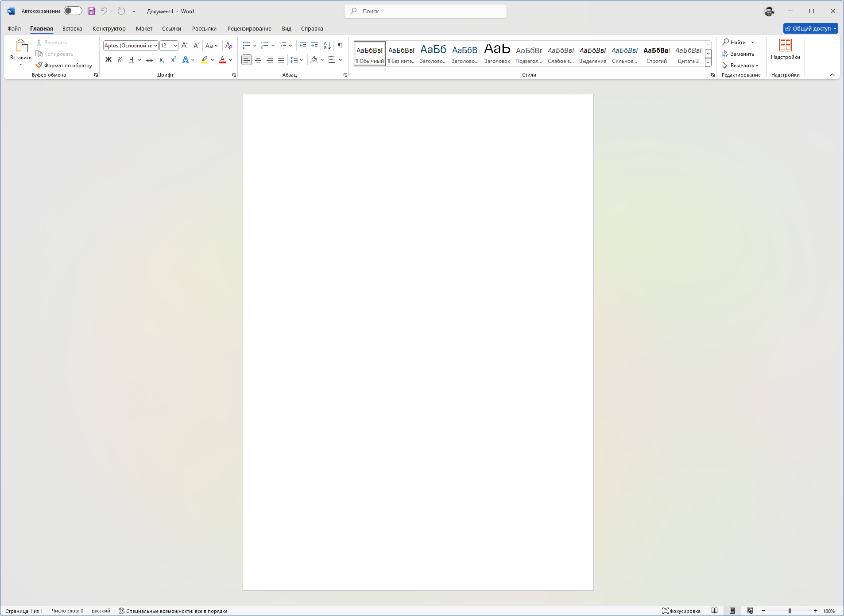The width and height of the screenshot is (844, 616).
Task: Toggle subscript formatting
Action: click(x=162, y=60)
